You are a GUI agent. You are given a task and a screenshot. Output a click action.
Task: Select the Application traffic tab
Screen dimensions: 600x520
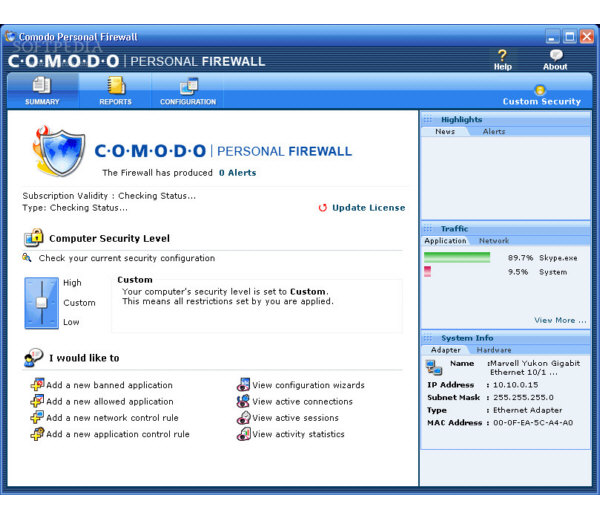tap(445, 241)
